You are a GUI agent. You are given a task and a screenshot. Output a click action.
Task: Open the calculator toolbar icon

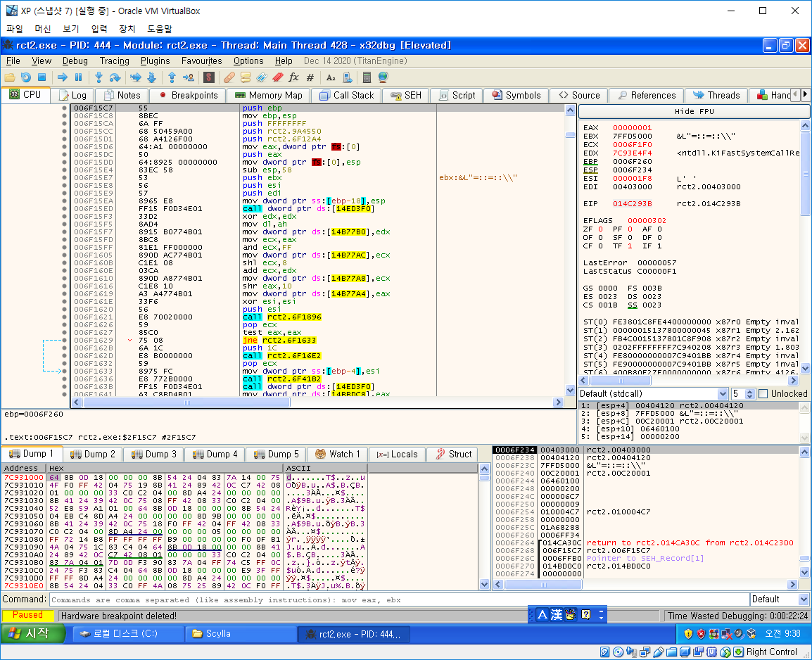367,77
